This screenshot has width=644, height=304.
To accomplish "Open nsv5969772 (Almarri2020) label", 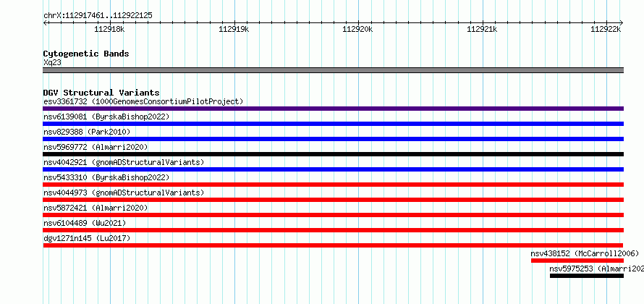I will coord(96,147).
